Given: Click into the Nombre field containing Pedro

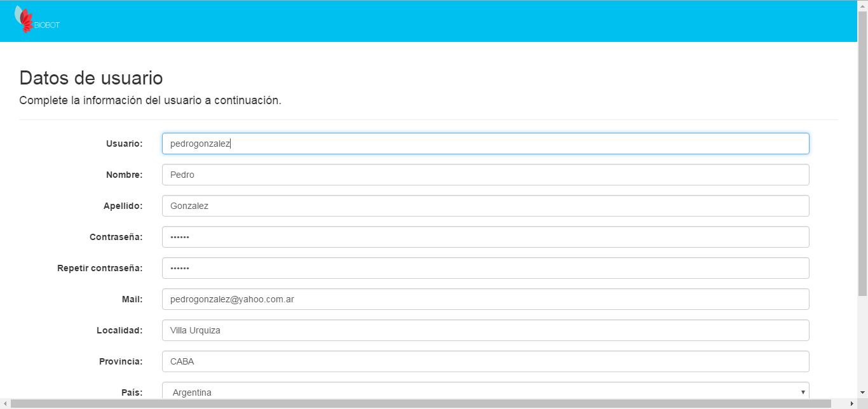Looking at the screenshot, I should point(485,175).
